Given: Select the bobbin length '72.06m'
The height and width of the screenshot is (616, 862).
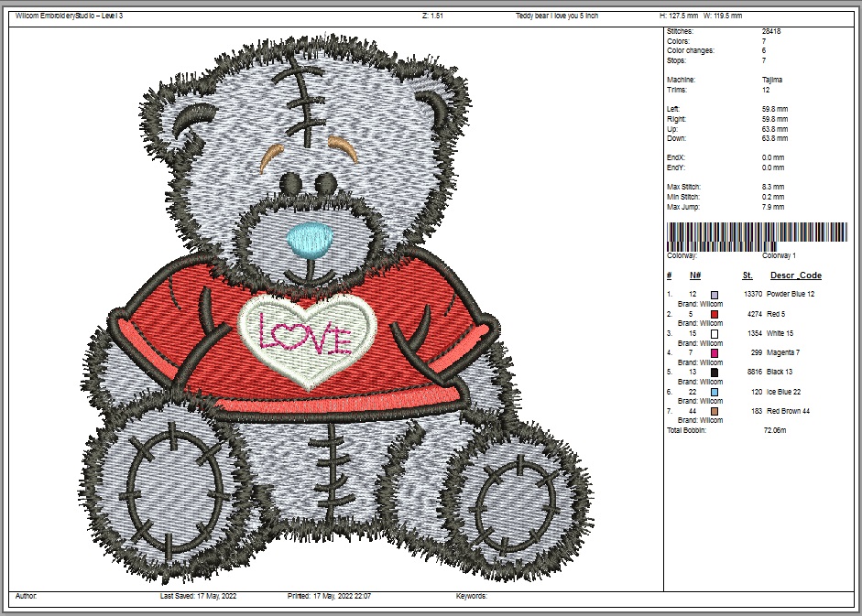Looking at the screenshot, I should coord(775,430).
